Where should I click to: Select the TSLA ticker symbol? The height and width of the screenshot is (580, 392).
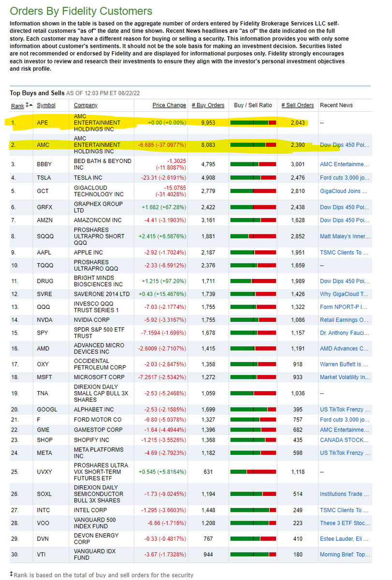[x=44, y=178]
